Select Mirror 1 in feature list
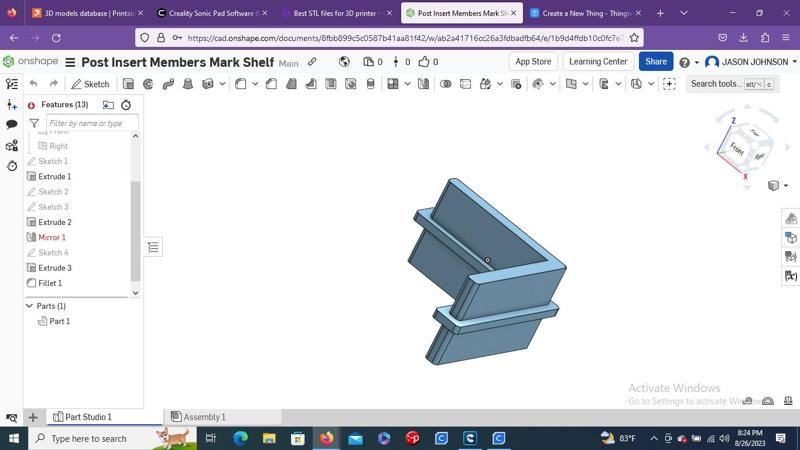800x450 pixels. point(52,238)
